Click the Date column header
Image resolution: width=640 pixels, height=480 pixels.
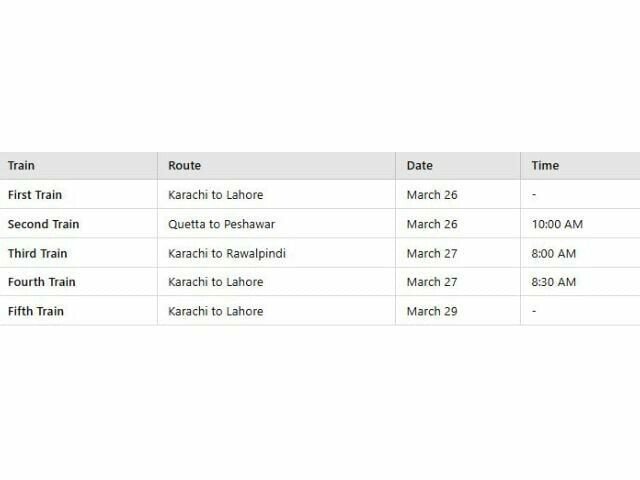tap(420, 165)
